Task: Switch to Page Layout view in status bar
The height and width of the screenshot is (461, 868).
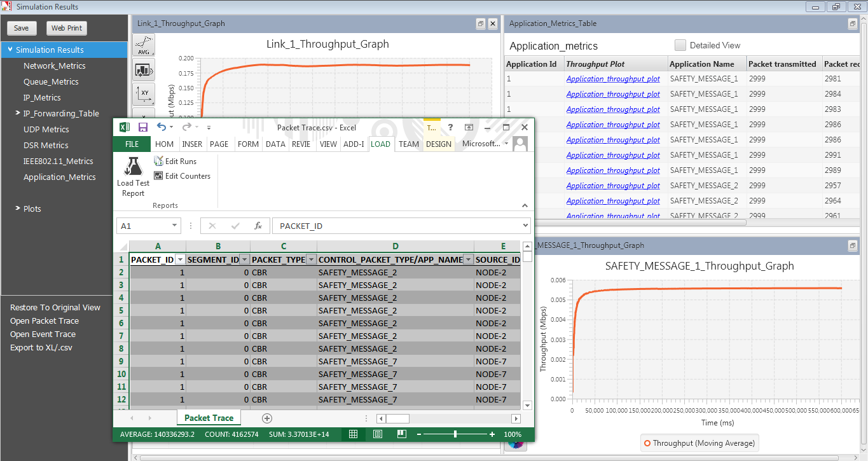Action: pyautogui.click(x=378, y=434)
